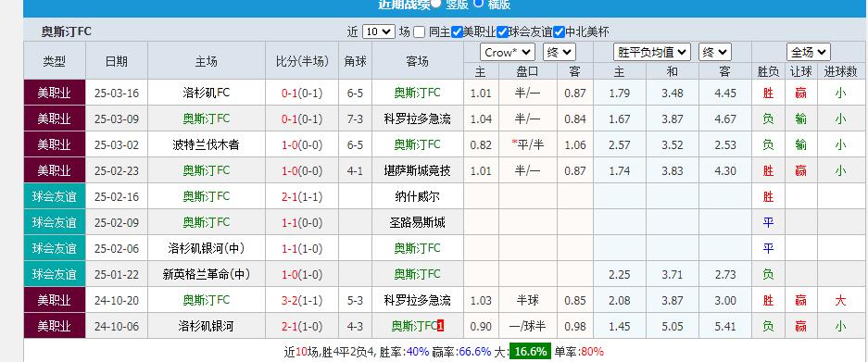868x362 pixels.
Task: Open 洛杉矶银河(中) in the 25-02-06 row
Action: pos(206,248)
